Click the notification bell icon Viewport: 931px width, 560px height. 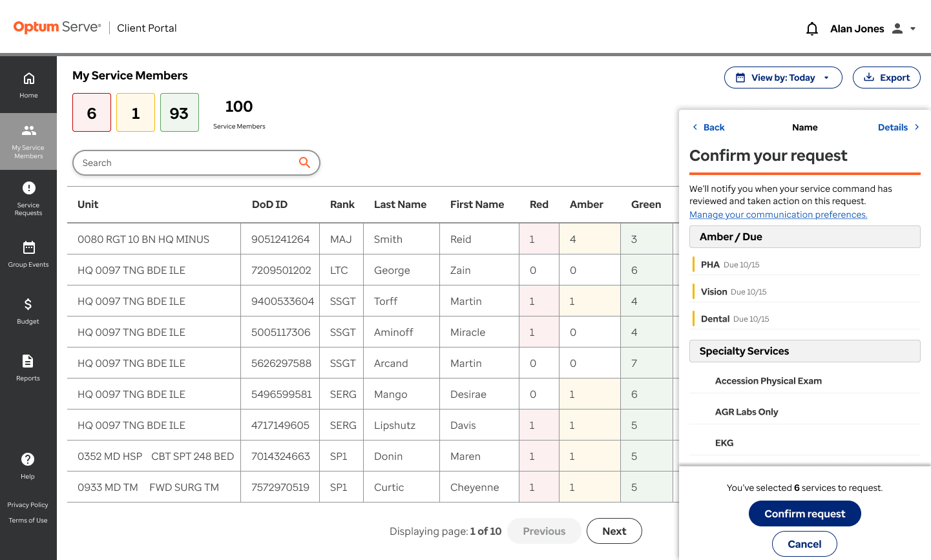point(812,28)
